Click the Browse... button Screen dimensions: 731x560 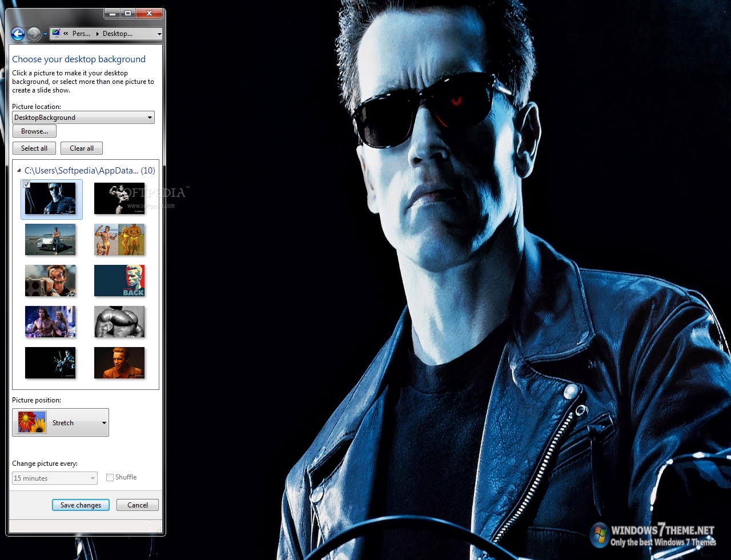(34, 131)
